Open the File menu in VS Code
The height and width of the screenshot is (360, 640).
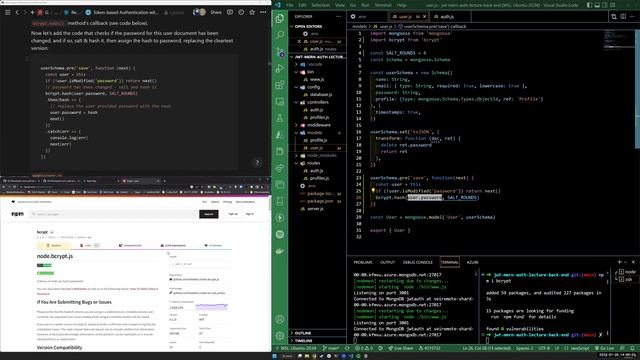point(289,5)
